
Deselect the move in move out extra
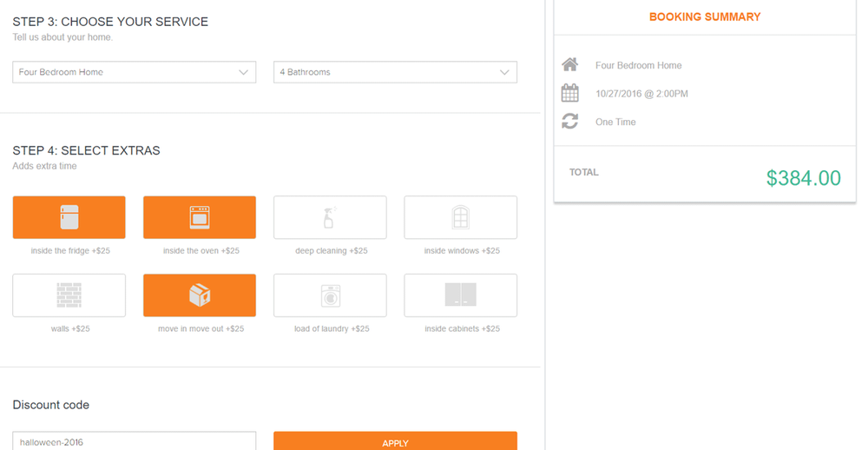(x=200, y=295)
